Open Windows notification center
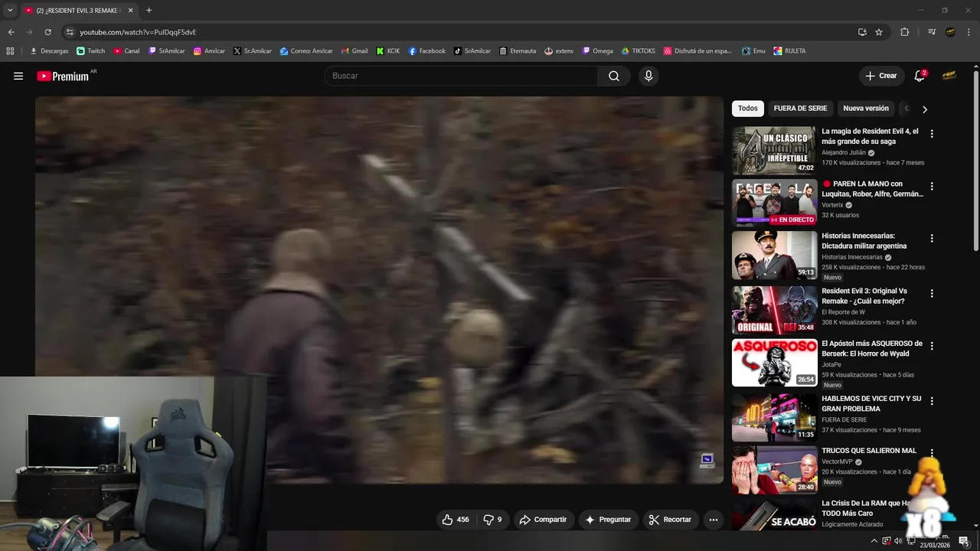 963,540
